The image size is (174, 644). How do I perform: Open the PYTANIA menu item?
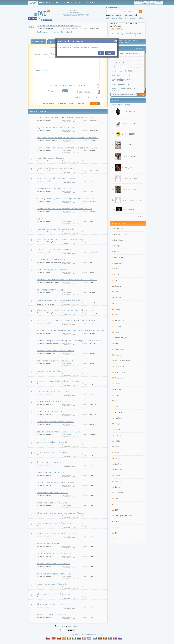pyautogui.click(x=57, y=3)
